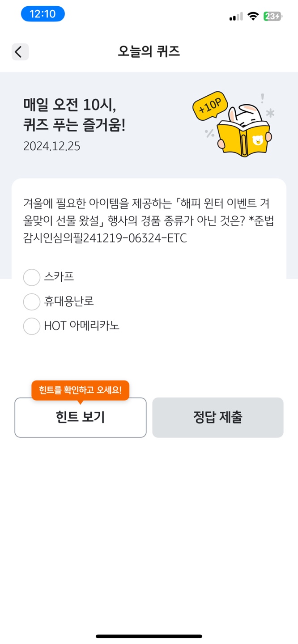The width and height of the screenshot is (298, 644).
Task: Pick the HOT 아메리카노 radio button
Action: [32, 326]
